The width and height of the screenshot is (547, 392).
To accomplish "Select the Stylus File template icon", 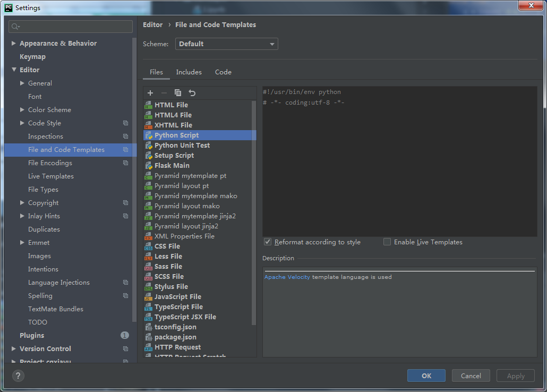I will [x=149, y=287].
